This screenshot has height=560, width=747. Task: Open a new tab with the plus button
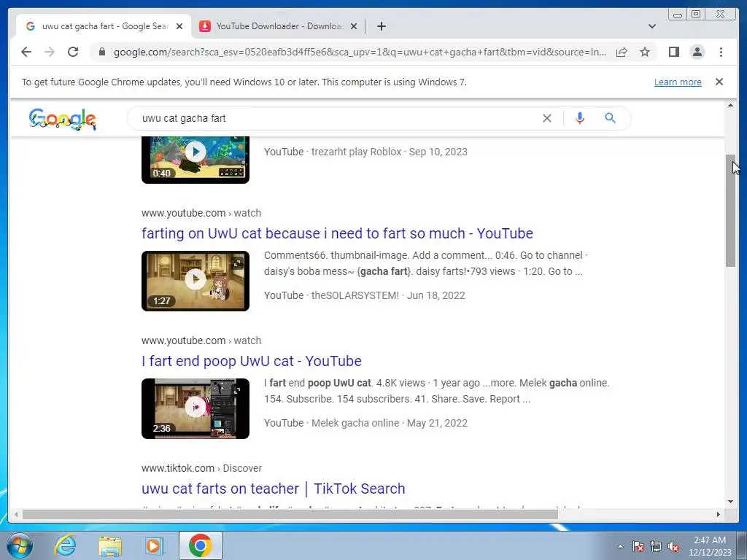tap(381, 26)
